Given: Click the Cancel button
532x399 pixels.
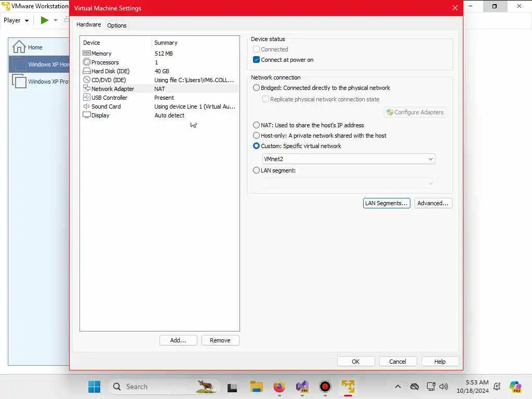Looking at the screenshot, I should tap(397, 362).
